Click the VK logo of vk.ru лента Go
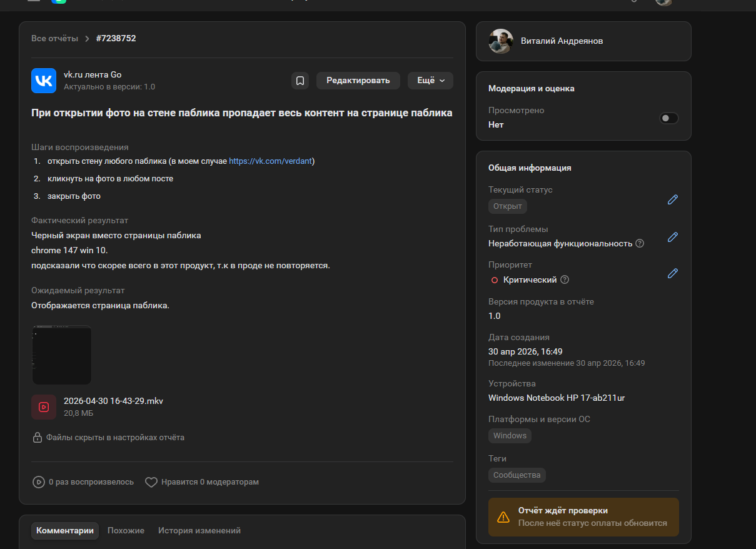This screenshot has height=549, width=756. pos(44,81)
